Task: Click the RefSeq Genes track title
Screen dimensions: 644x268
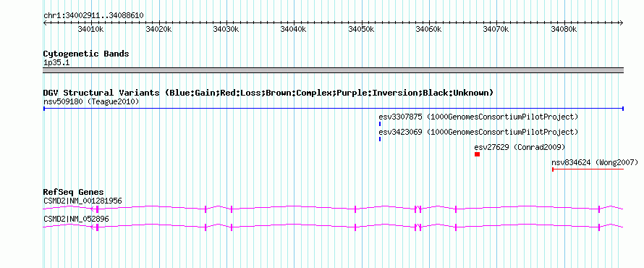Action: pos(74,193)
